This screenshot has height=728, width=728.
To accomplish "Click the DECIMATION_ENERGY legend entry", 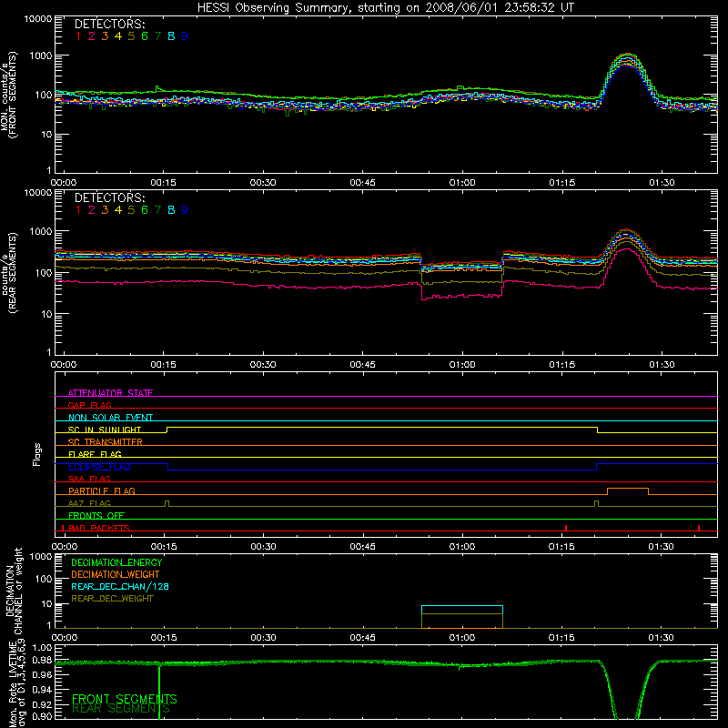I will point(116,562).
